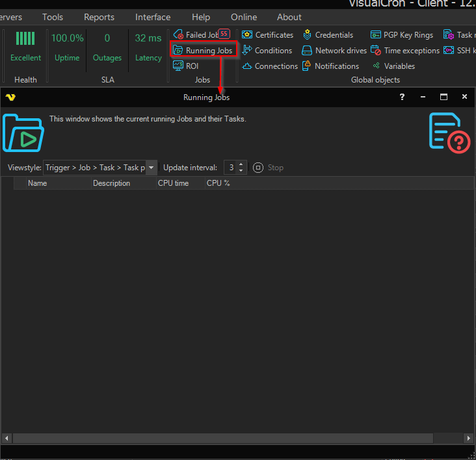The image size is (476, 460).
Task: Increase the Update interval value
Action: pos(242,164)
